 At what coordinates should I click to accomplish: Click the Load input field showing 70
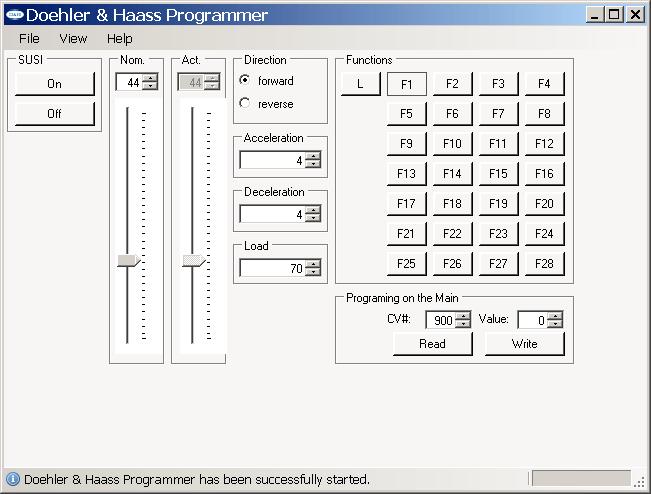(x=272, y=268)
